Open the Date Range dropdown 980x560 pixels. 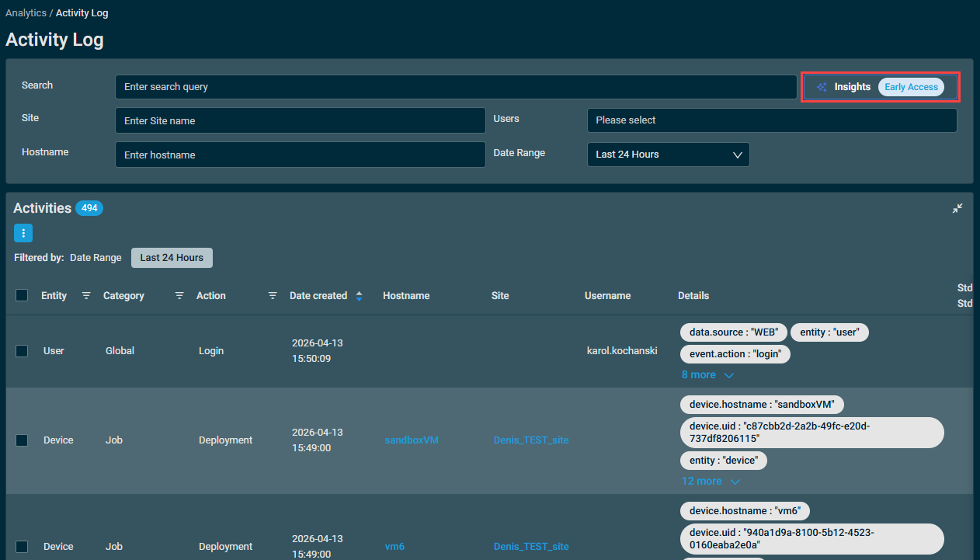669,155
